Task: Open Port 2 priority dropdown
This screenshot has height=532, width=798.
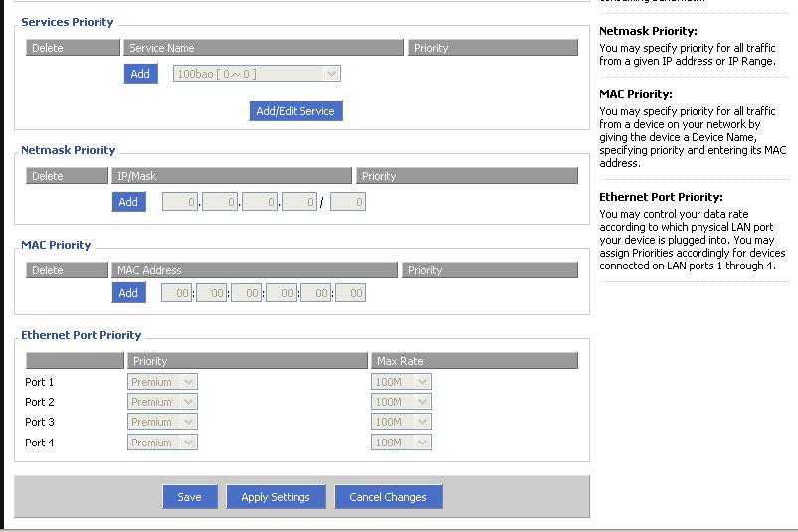Action: [x=162, y=402]
